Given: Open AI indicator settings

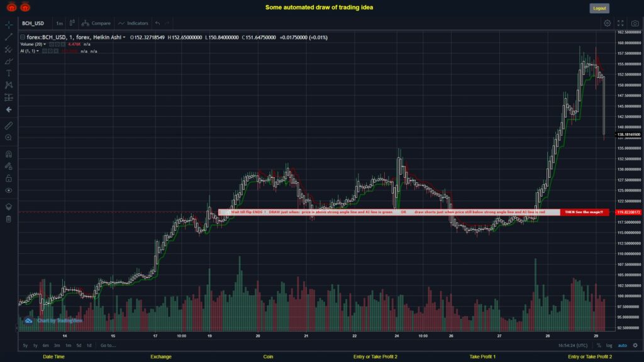Looking at the screenshot, I should 50,51.
